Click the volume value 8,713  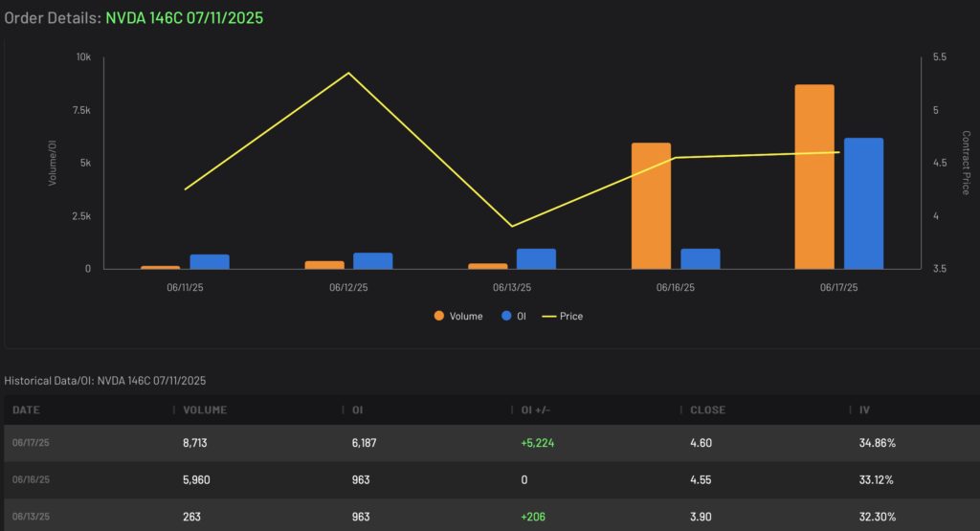[x=195, y=443]
